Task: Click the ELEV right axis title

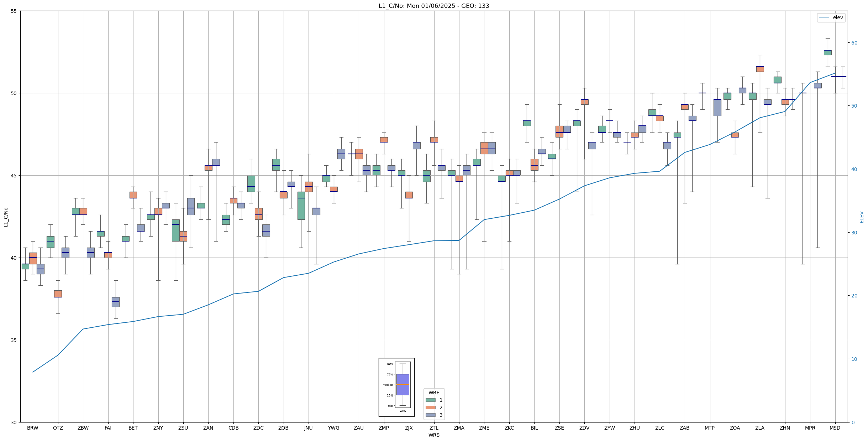Action: pyautogui.click(x=861, y=217)
